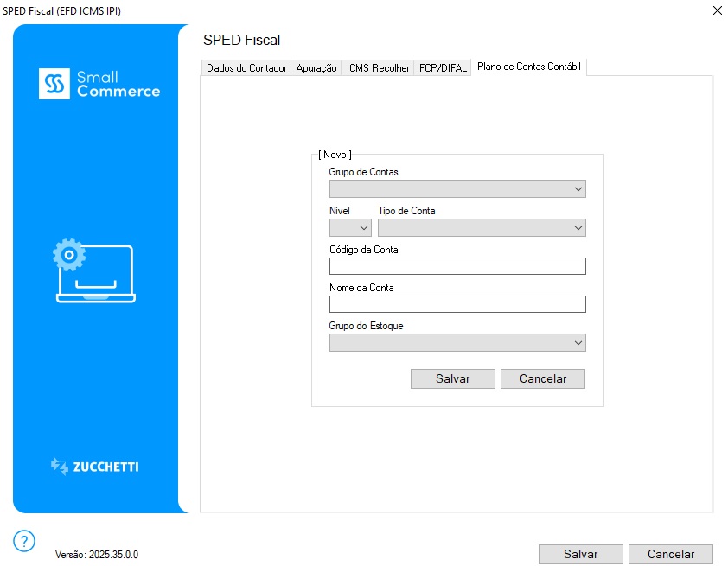Click the bottom Cancelar button of the window
This screenshot has height=566, width=728.
tap(670, 555)
